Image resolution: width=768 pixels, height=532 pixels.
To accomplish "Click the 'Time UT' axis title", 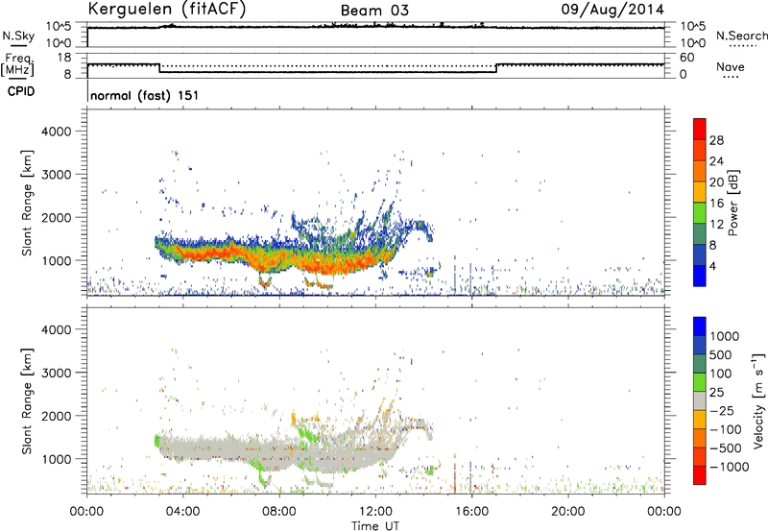I will (375, 526).
